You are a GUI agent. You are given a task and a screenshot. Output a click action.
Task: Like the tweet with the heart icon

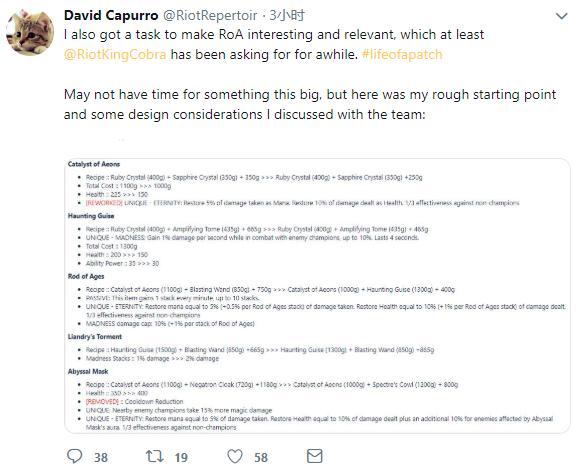(235, 456)
